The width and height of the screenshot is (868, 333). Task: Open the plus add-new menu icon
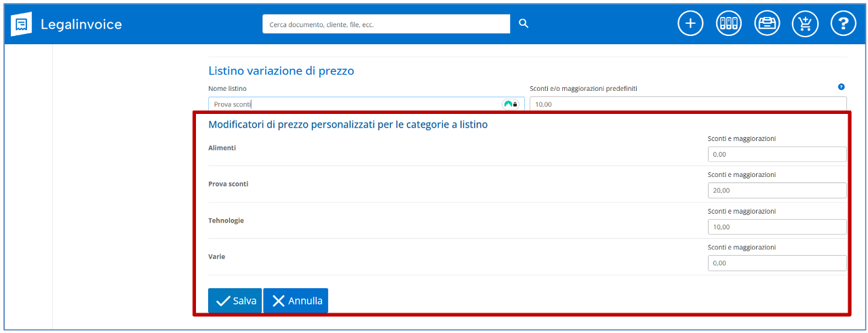click(x=690, y=24)
